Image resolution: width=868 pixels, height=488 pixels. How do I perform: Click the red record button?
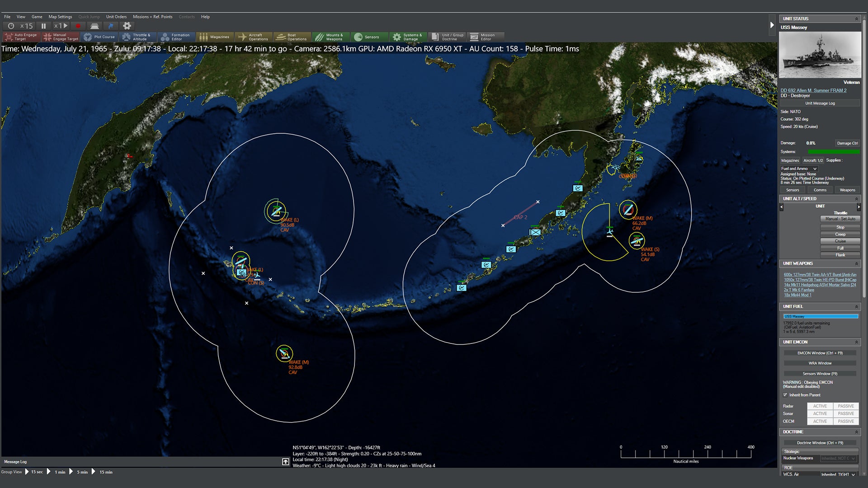click(x=78, y=26)
